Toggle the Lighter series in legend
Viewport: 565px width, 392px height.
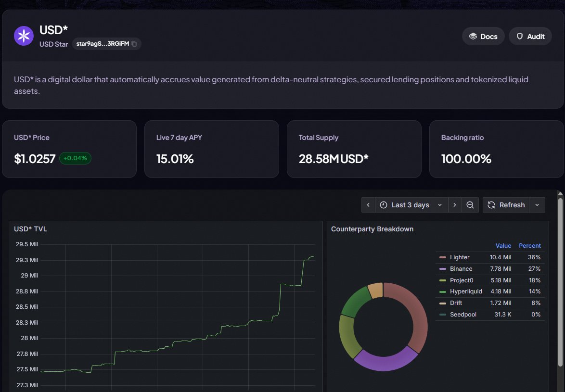point(460,257)
